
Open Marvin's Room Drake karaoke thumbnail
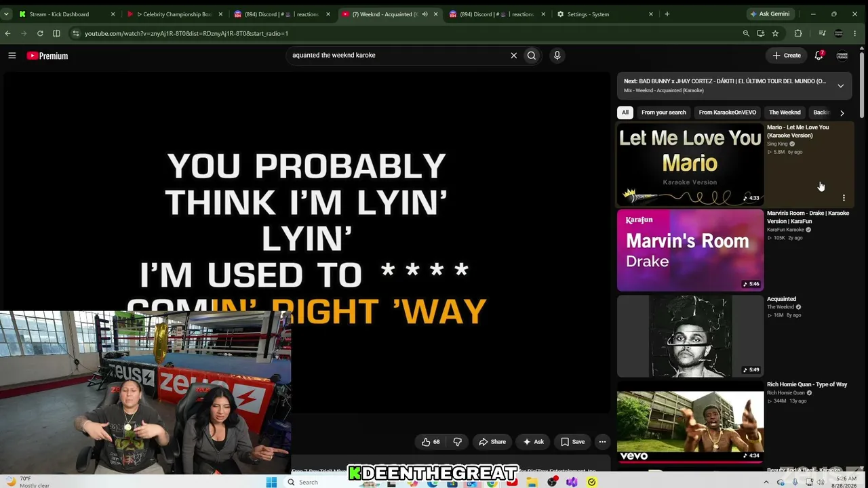(x=690, y=250)
